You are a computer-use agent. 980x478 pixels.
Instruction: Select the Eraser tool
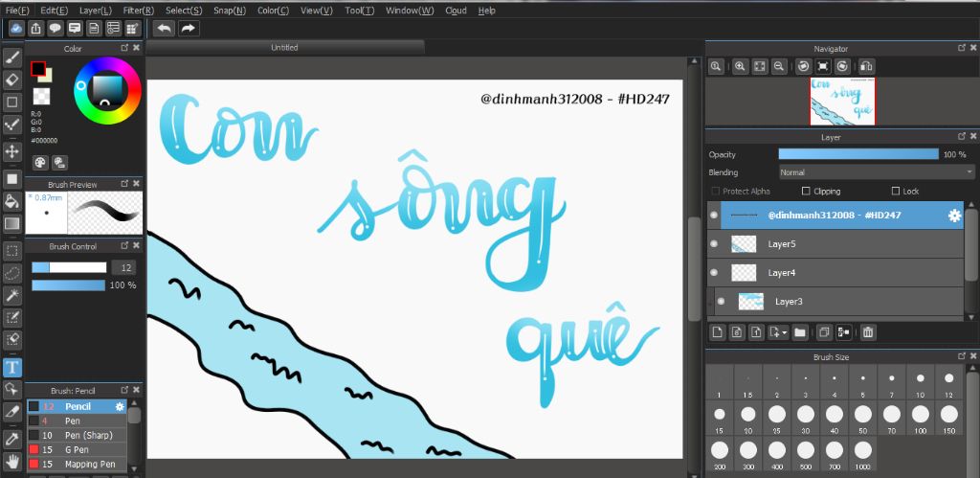tap(11, 80)
